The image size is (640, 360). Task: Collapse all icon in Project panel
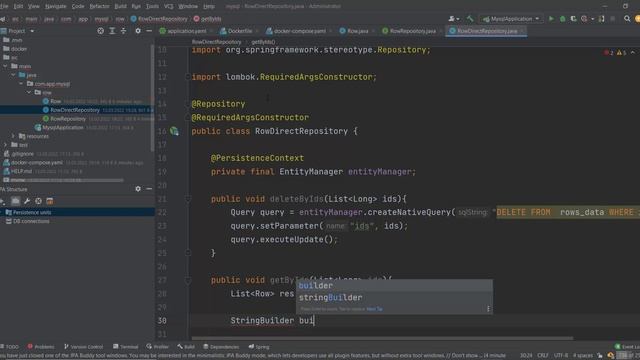[x=123, y=31]
